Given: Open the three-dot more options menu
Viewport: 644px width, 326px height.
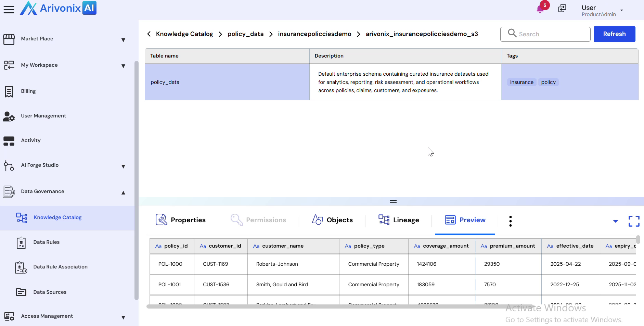Looking at the screenshot, I should click(510, 221).
